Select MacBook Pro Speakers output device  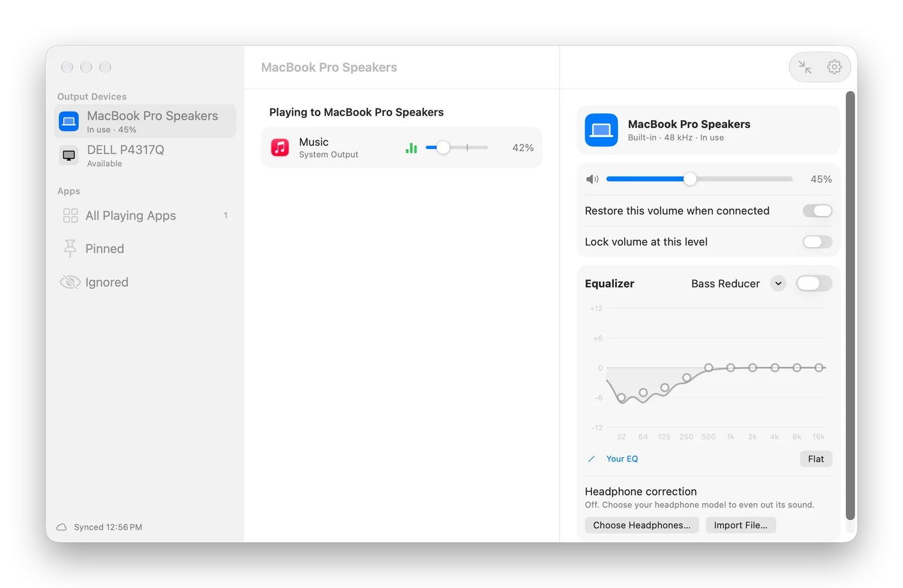(x=145, y=121)
